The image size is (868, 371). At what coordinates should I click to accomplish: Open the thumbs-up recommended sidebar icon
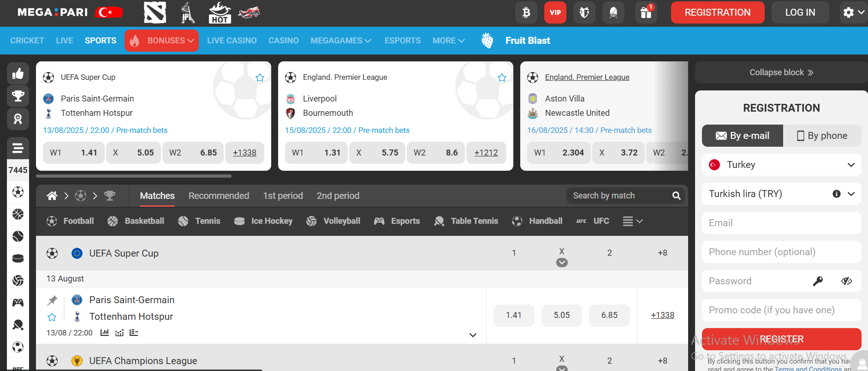[x=18, y=73]
